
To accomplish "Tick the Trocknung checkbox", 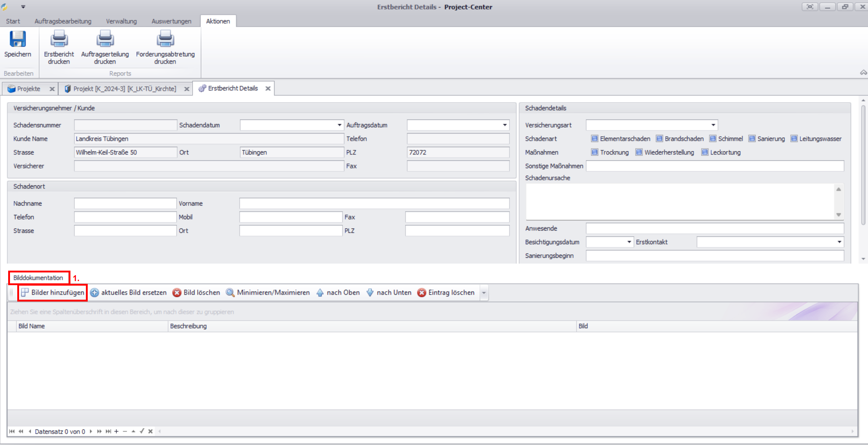I will coord(594,153).
